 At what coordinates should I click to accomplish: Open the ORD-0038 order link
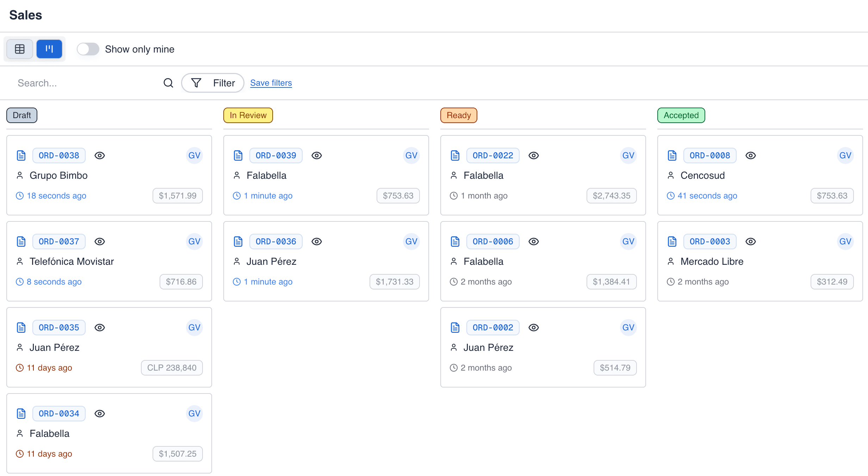59,155
